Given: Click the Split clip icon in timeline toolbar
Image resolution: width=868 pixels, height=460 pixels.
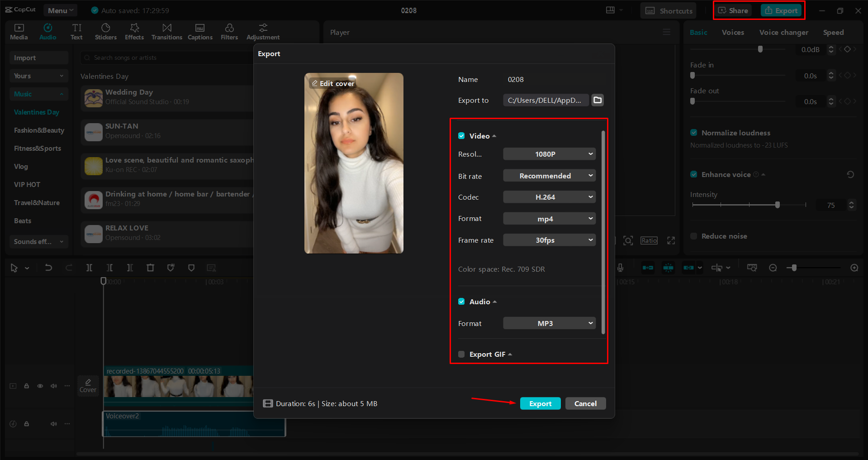Looking at the screenshot, I should 89,268.
